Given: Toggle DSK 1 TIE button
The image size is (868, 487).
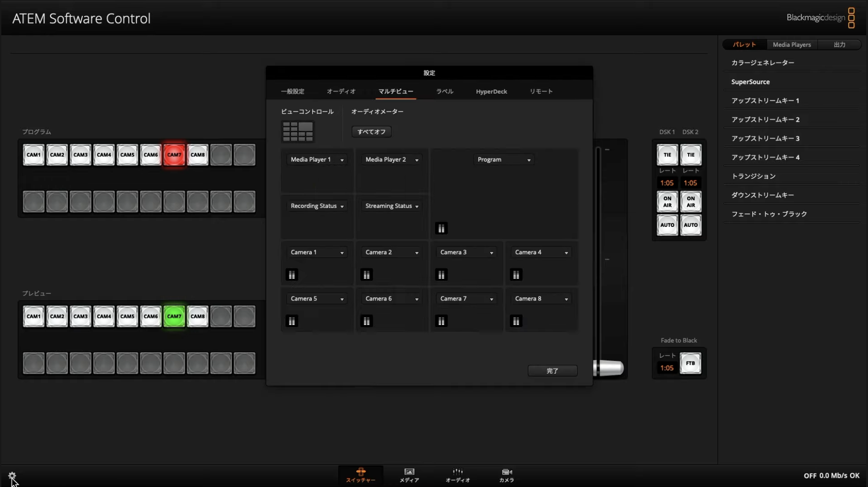Looking at the screenshot, I should pos(667,155).
